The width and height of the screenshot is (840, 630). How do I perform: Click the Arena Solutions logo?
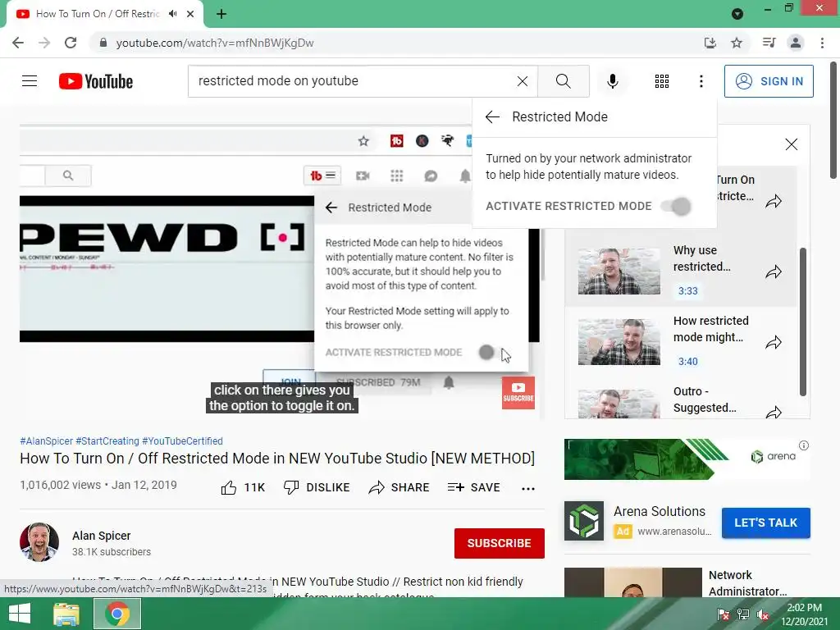584,521
